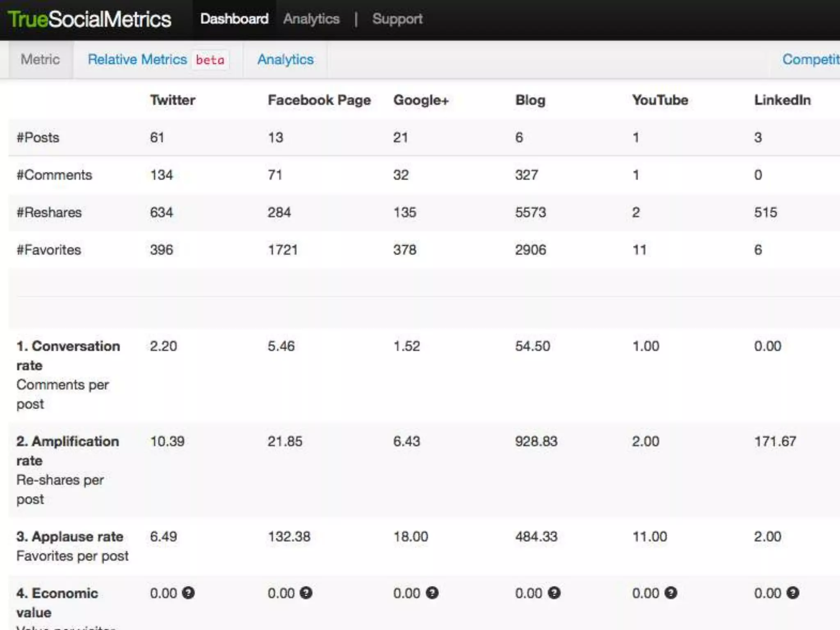Click the YouTube economic value help icon
Screen dimensions: 840x630
pos(671,593)
